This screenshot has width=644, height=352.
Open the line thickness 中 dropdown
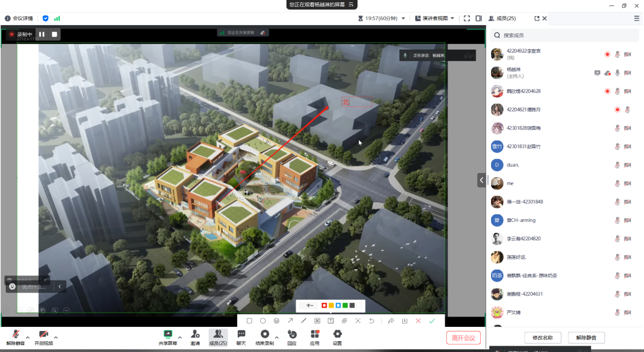(310, 306)
